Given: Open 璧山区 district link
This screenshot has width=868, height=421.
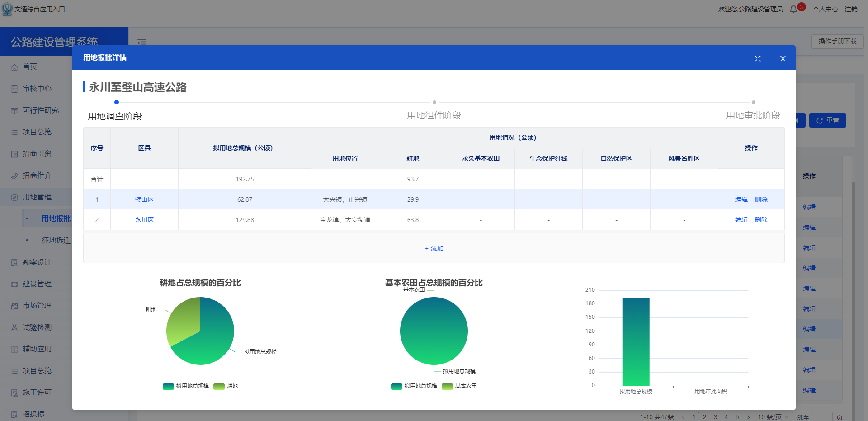Looking at the screenshot, I should click(x=144, y=199).
